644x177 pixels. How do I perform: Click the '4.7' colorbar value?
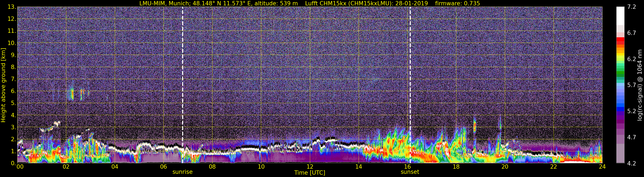point(632,137)
